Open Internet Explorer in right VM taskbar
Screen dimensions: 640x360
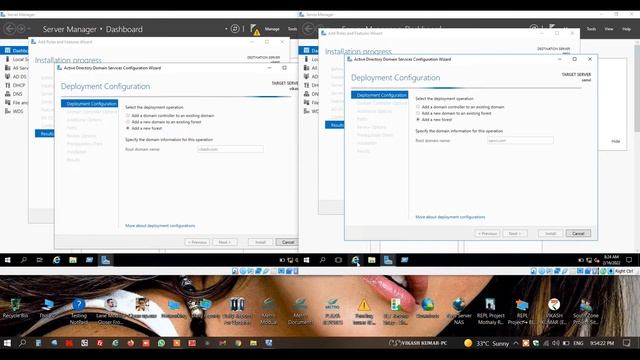355,260
